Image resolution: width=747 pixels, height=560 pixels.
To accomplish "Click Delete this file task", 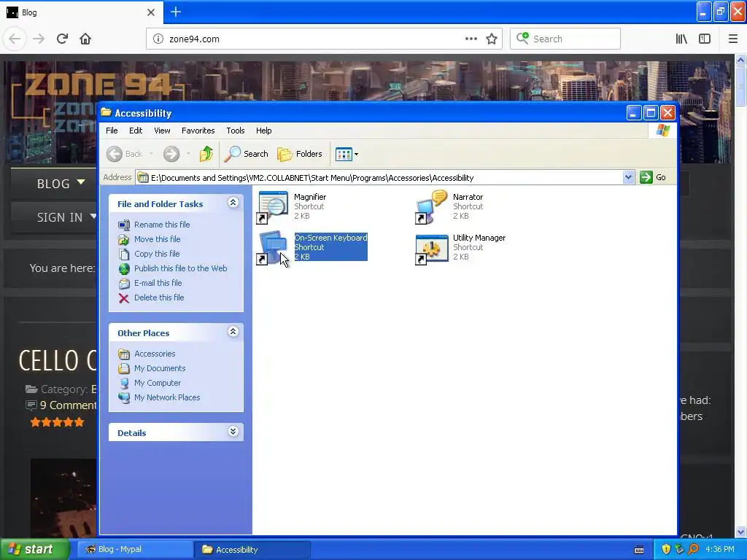I will pos(158,297).
